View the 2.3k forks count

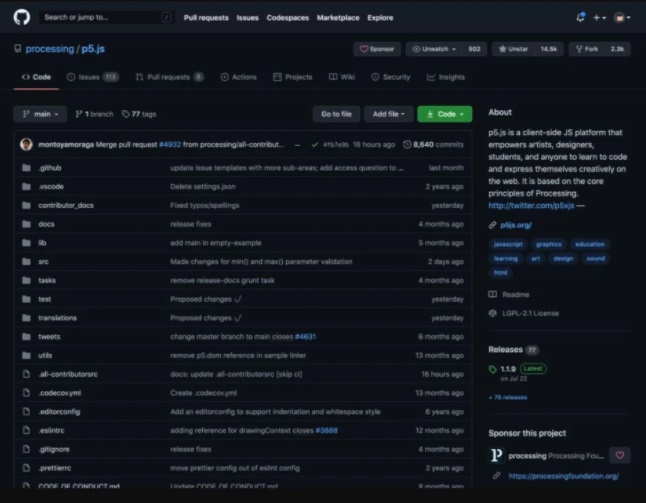(617, 49)
